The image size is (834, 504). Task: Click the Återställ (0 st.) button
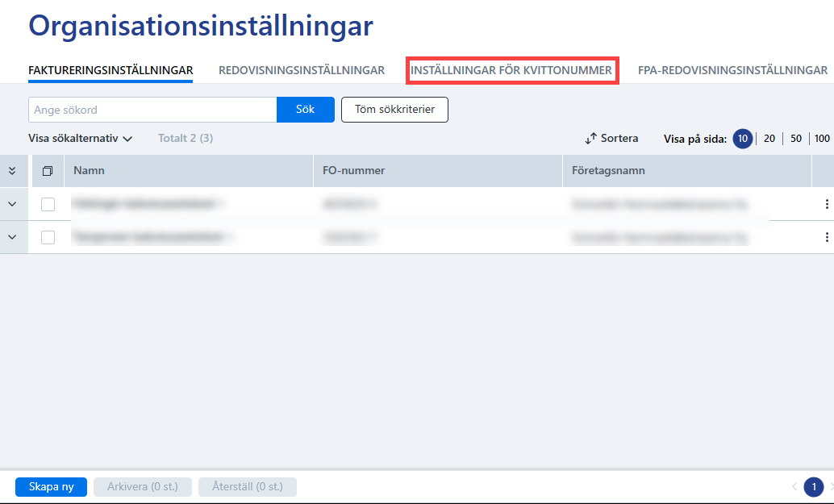(248, 486)
